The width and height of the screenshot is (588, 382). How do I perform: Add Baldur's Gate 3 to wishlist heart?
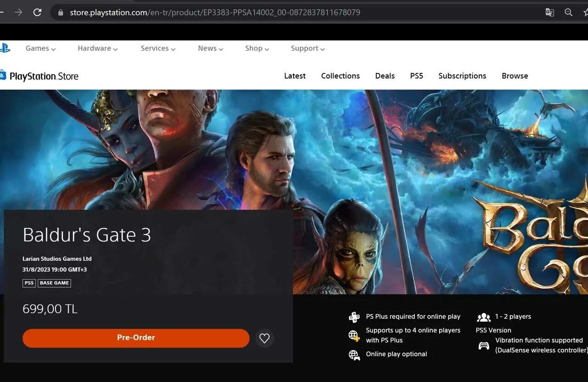[x=265, y=338]
